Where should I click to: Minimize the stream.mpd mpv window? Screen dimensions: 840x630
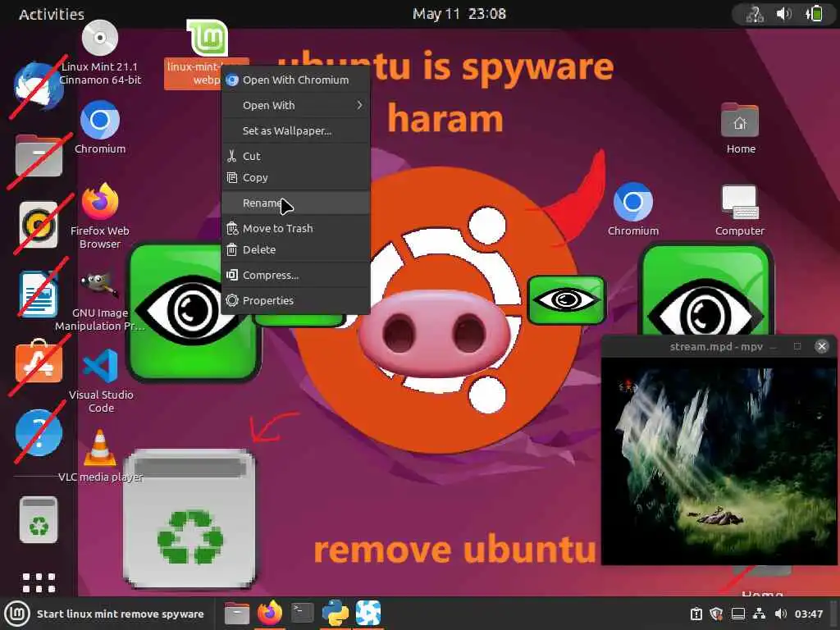[x=773, y=347]
